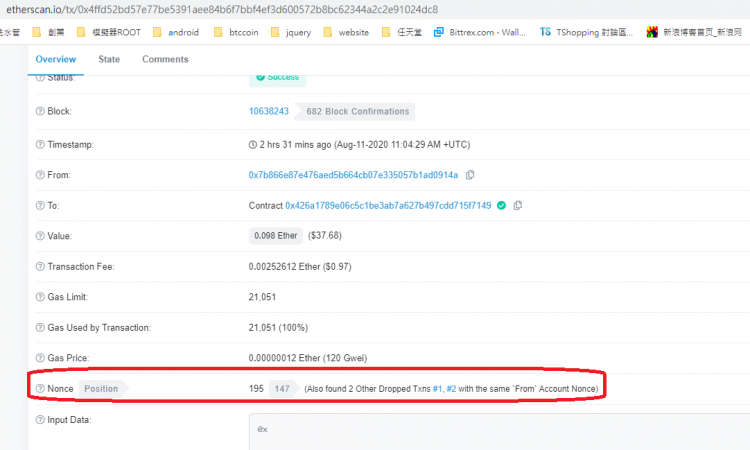Click the 682 Block Confirmations badge
Screen dimensions: 750x450
point(354,111)
